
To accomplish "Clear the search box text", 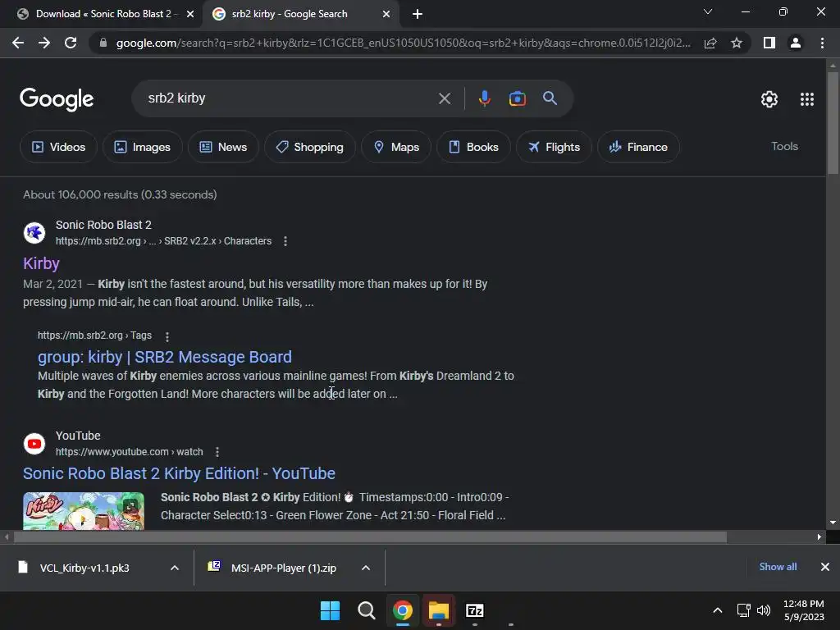I will pos(445,98).
